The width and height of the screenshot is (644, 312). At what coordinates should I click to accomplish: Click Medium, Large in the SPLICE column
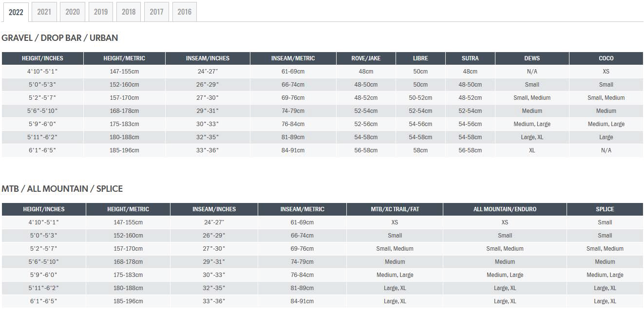[x=605, y=275]
